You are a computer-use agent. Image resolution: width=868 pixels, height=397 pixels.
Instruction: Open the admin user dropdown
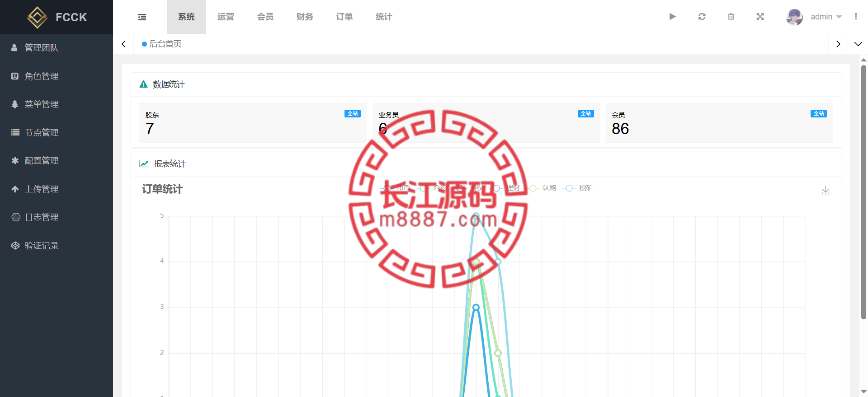(x=826, y=17)
